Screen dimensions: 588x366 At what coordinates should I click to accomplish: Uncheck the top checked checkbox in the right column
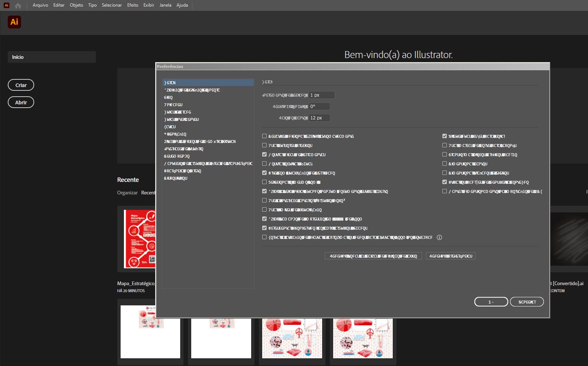coord(445,136)
